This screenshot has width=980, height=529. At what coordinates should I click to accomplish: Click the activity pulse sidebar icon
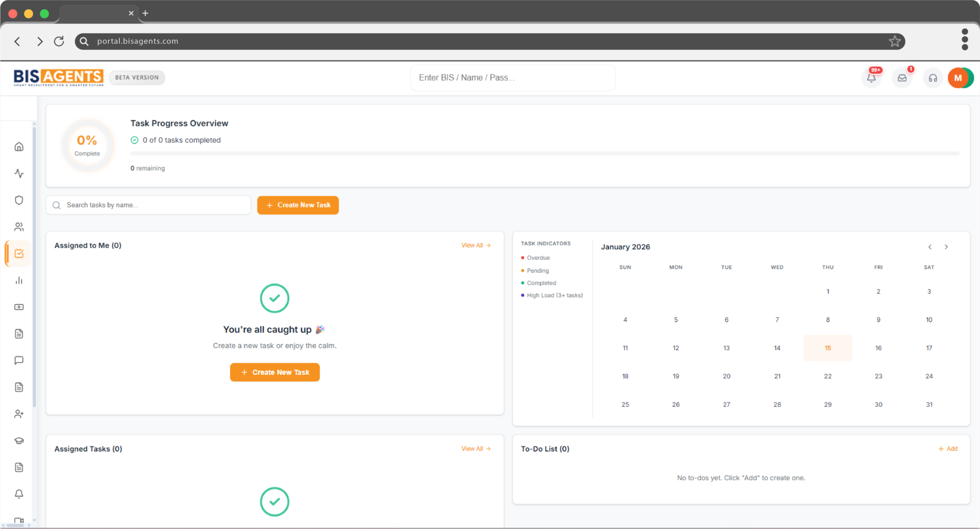coord(19,173)
